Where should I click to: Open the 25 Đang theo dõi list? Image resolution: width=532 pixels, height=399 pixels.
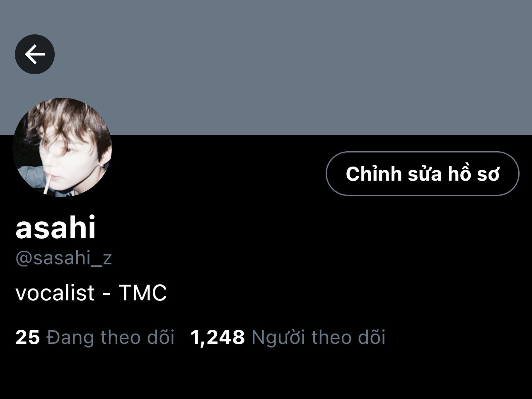95,337
